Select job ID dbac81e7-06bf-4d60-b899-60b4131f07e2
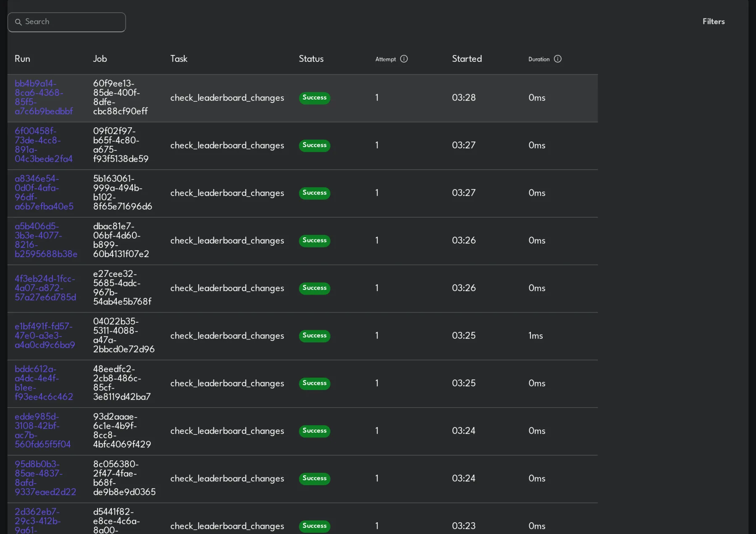The height and width of the screenshot is (534, 756). (121, 240)
